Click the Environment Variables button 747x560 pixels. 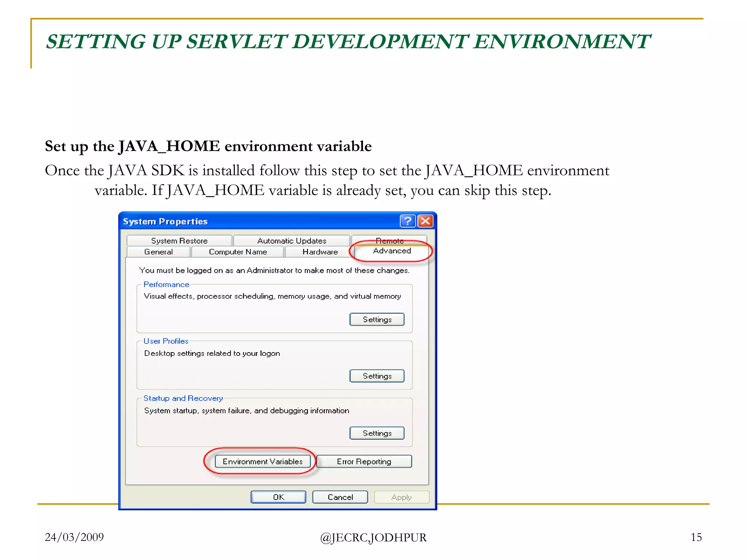pyautogui.click(x=263, y=462)
